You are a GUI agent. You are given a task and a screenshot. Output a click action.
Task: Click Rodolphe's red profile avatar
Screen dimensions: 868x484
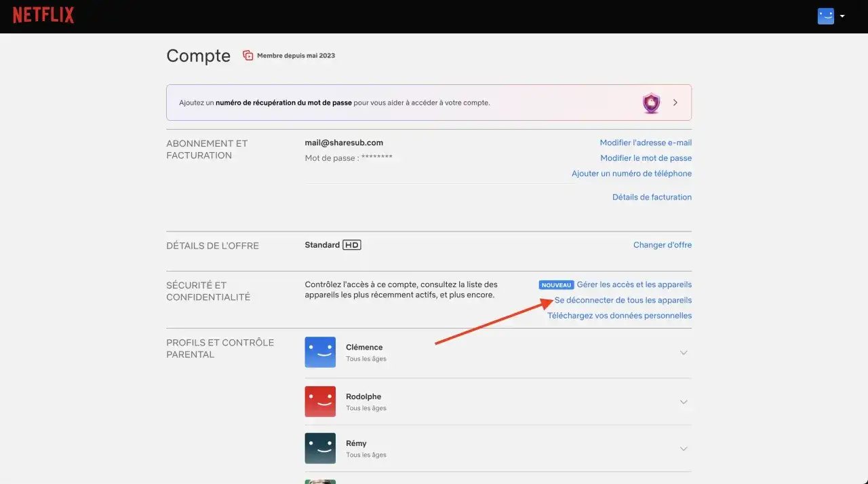(320, 401)
